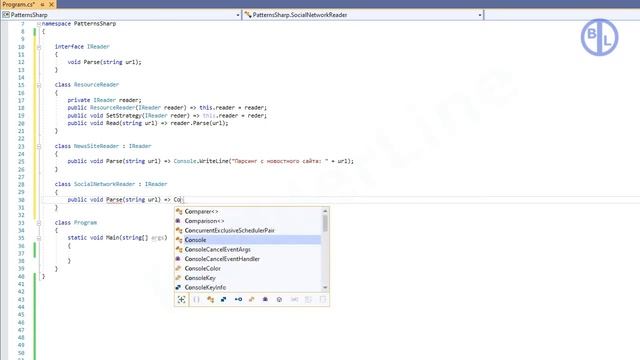
Task: Click the class icon next to ConsoleCancelEventArgs
Action: click(179, 249)
